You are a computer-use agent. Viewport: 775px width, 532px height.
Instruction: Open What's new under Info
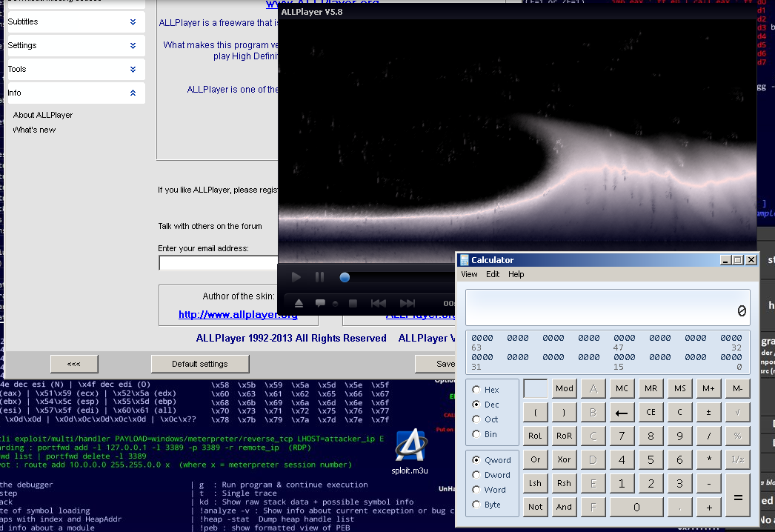[x=34, y=130]
